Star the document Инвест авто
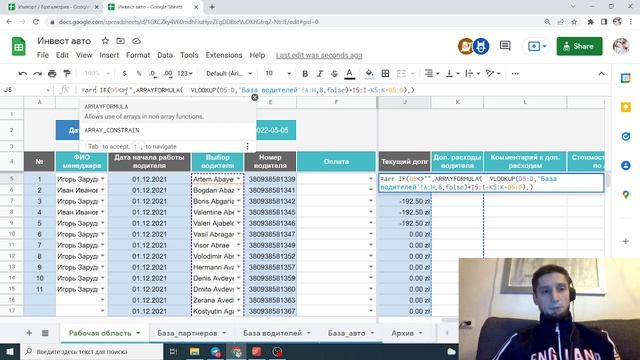 [x=105, y=41]
